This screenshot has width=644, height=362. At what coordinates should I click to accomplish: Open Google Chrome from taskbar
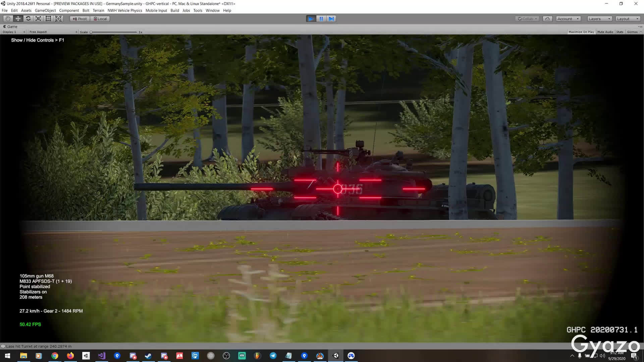[x=55, y=356]
